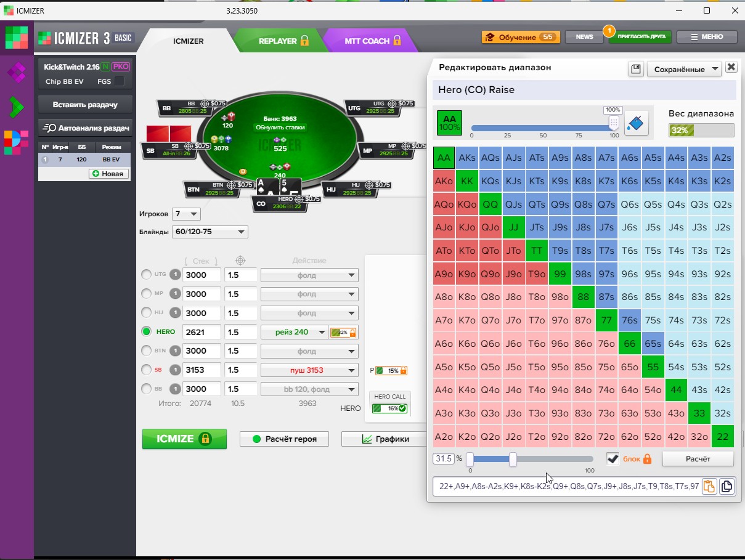Click the UTG seat bounty crosshair
The width and height of the screenshot is (745, 560).
[393, 103]
